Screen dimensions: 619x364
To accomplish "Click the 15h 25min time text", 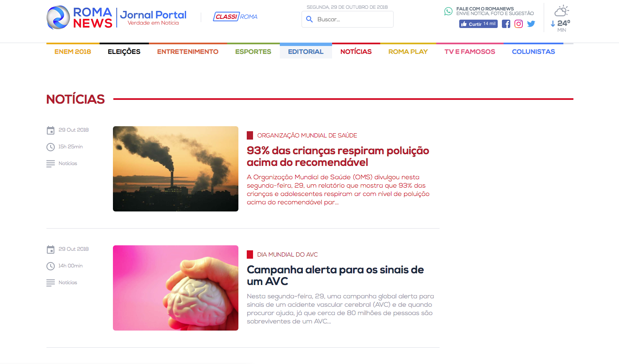I will tap(71, 147).
